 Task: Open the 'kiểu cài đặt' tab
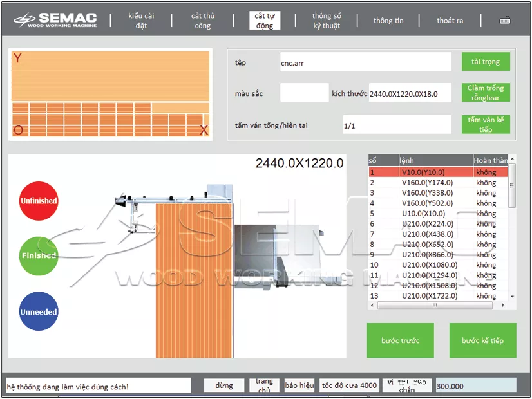(141, 21)
